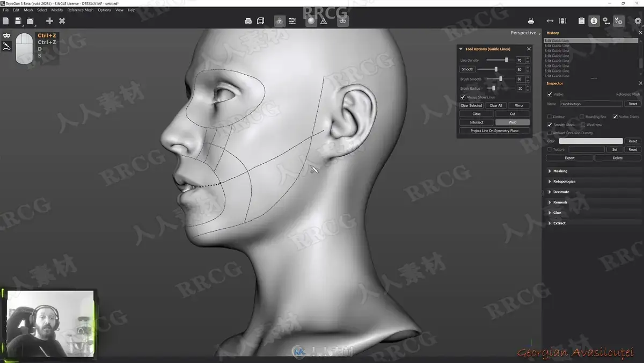Click the Intersect button
This screenshot has width=644, height=363.
[x=477, y=122]
